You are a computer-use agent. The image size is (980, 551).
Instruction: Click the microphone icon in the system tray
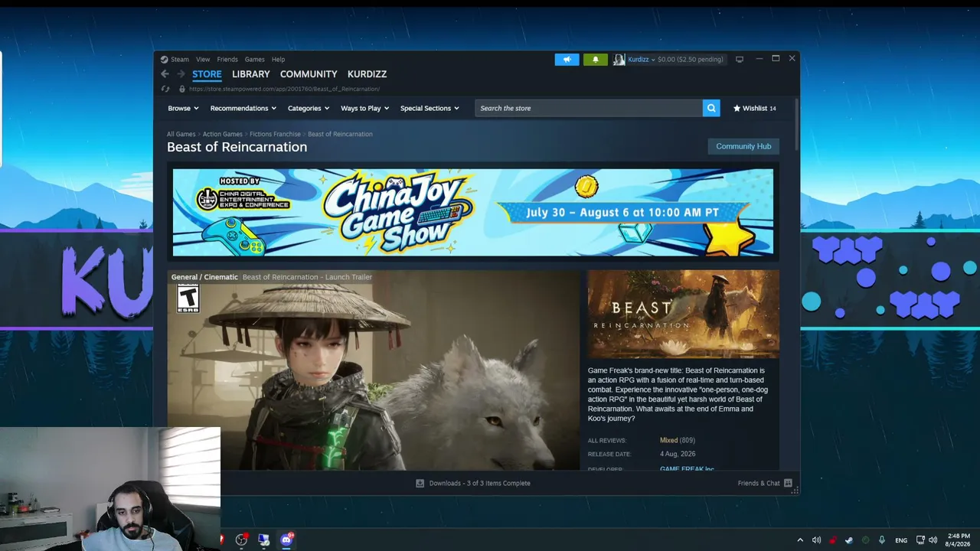coord(882,540)
